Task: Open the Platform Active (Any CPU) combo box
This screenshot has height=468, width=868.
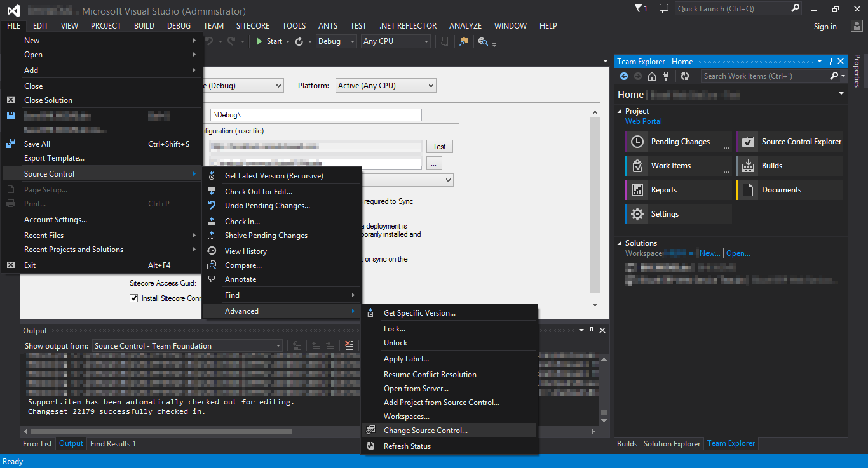Action: click(x=386, y=86)
